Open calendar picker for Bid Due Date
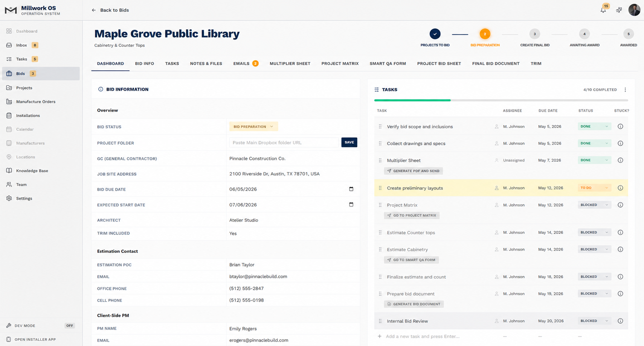The width and height of the screenshot is (644, 346). pyautogui.click(x=351, y=189)
